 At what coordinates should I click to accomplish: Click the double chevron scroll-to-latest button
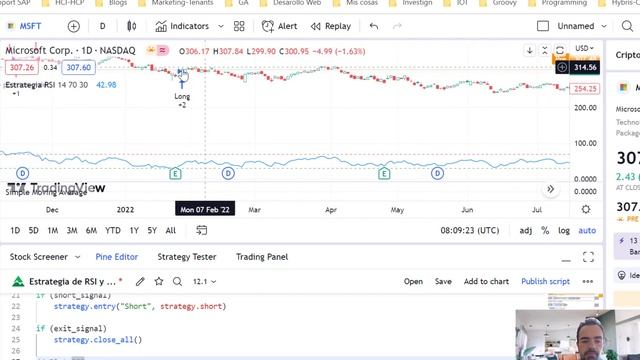click(x=551, y=189)
